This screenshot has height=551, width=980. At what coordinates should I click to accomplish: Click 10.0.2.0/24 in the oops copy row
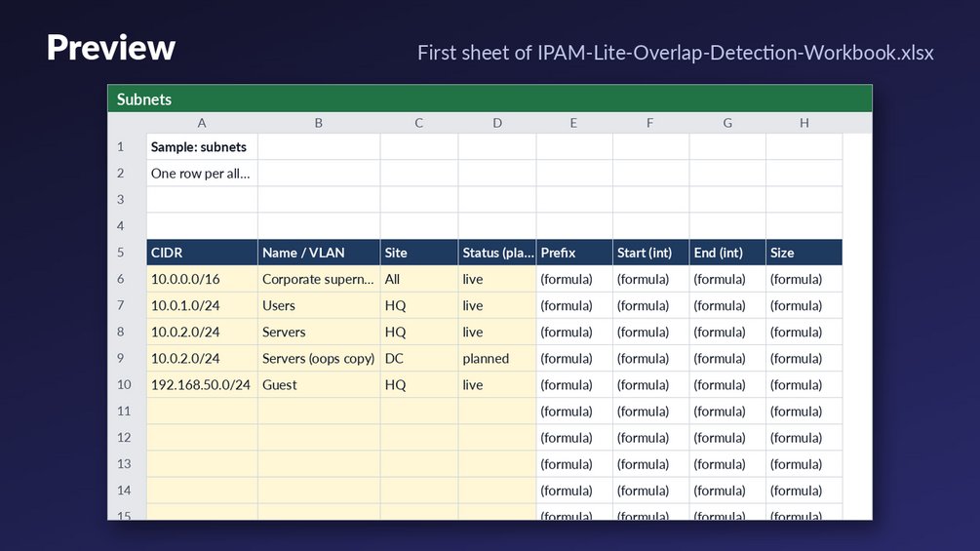point(202,359)
